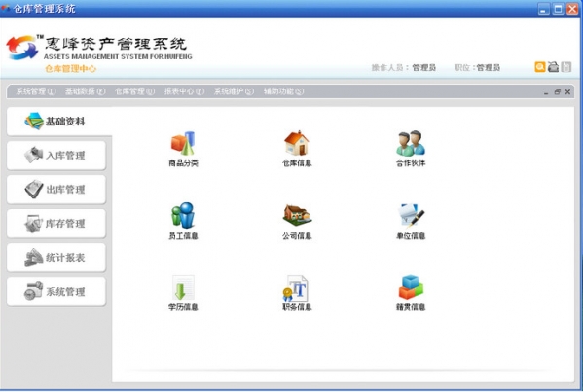Open the 职务信息 document icon
Viewport: 583px width, 392px height.
click(x=296, y=288)
